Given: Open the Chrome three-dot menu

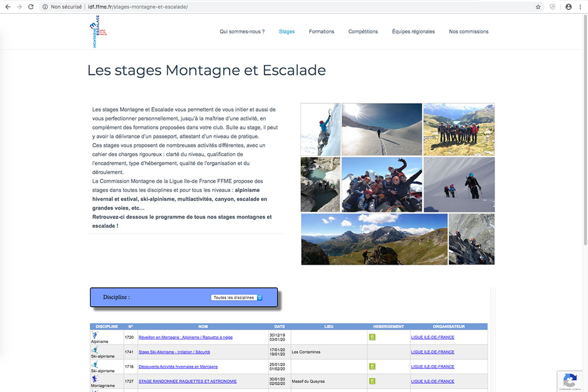Looking at the screenshot, I should 581,7.
